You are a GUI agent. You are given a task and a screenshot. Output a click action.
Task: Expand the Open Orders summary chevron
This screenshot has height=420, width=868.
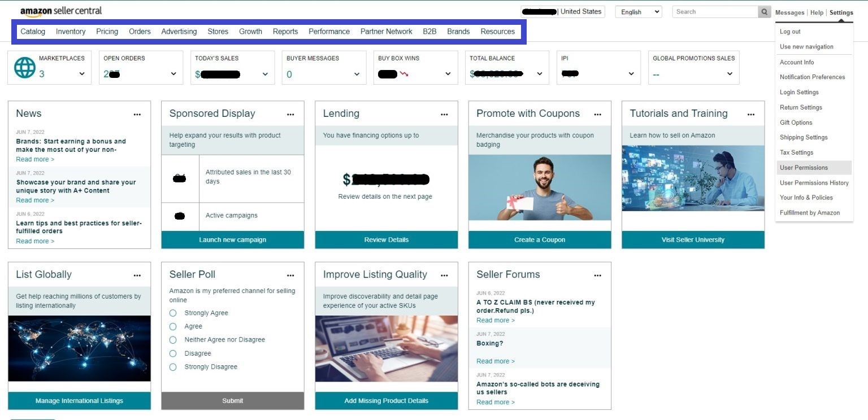click(173, 74)
